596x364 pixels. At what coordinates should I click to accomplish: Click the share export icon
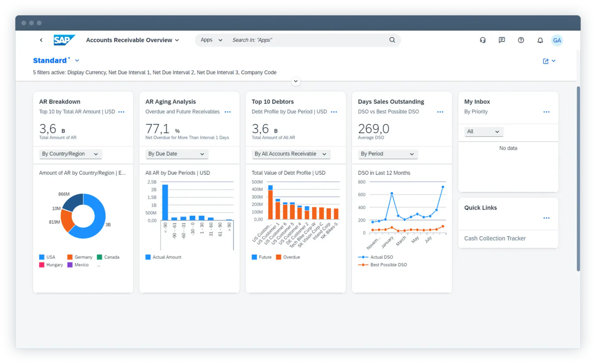coord(546,61)
